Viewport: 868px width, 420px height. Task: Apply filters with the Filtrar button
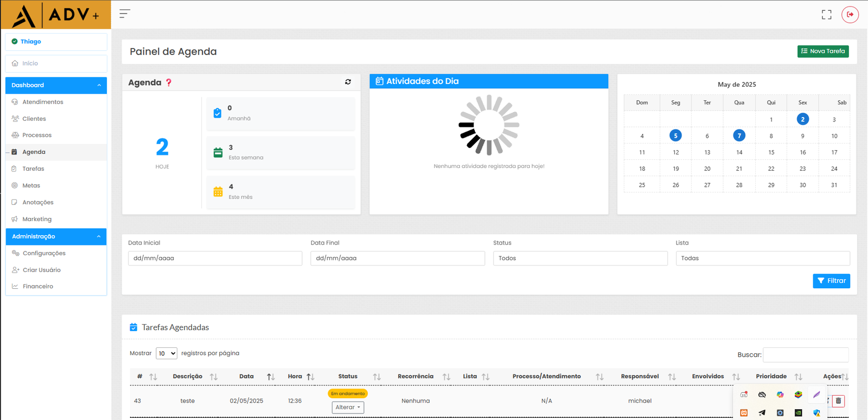(x=831, y=281)
